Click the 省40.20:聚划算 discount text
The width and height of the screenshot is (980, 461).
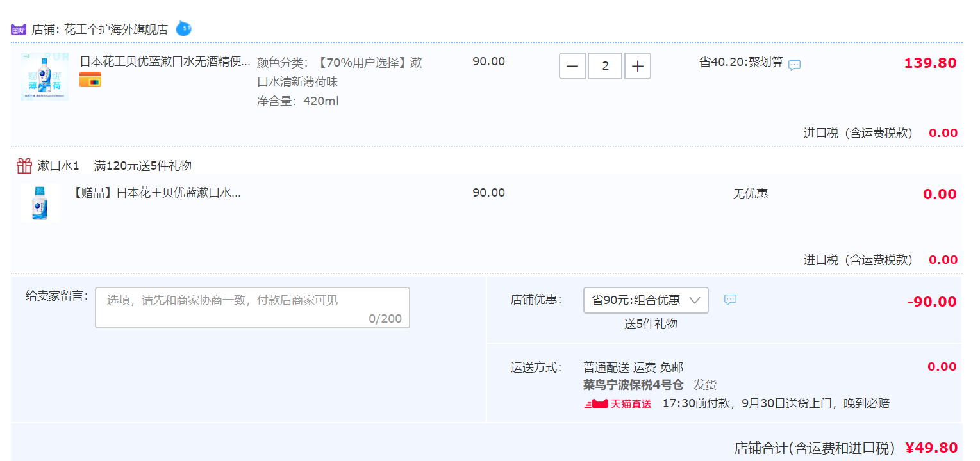[x=741, y=62]
